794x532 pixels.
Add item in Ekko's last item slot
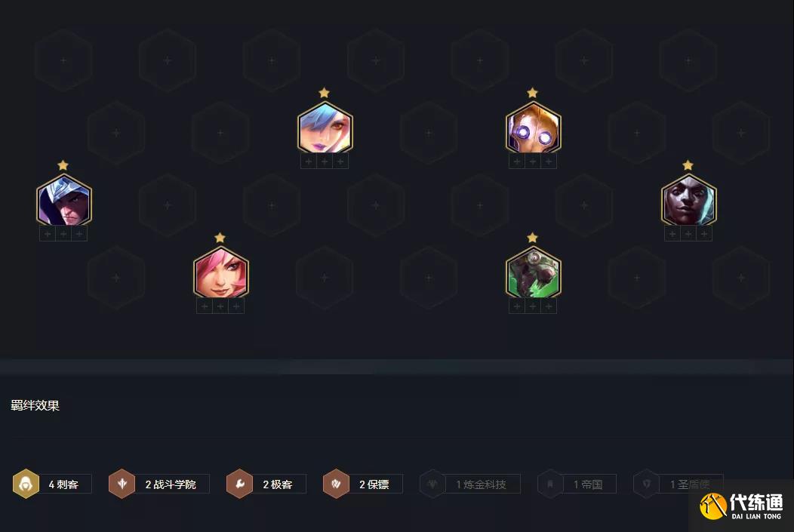pyautogui.click(x=704, y=234)
